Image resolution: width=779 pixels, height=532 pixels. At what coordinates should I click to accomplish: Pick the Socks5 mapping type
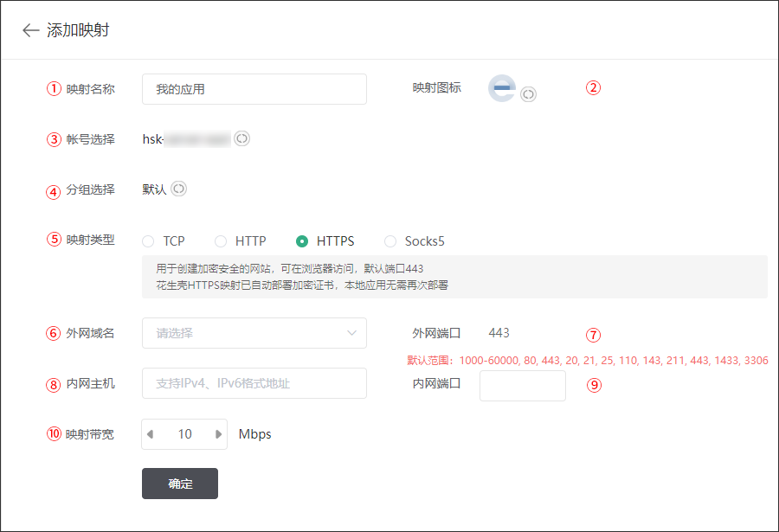(390, 241)
